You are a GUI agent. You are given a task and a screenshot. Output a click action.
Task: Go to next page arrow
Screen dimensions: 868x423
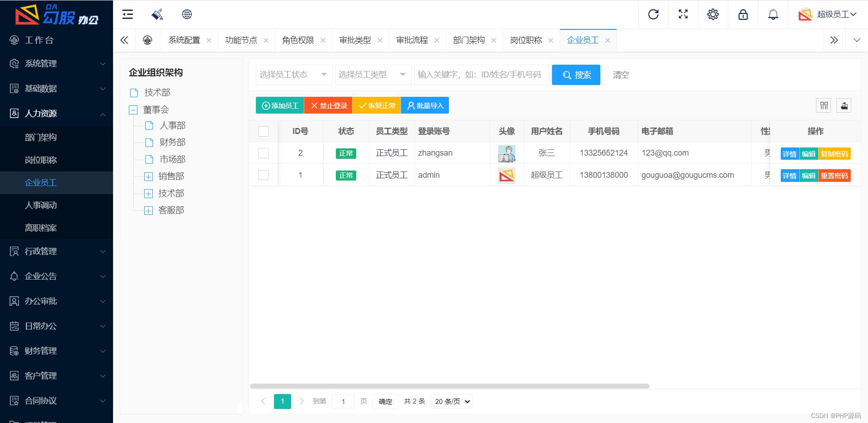(x=302, y=401)
